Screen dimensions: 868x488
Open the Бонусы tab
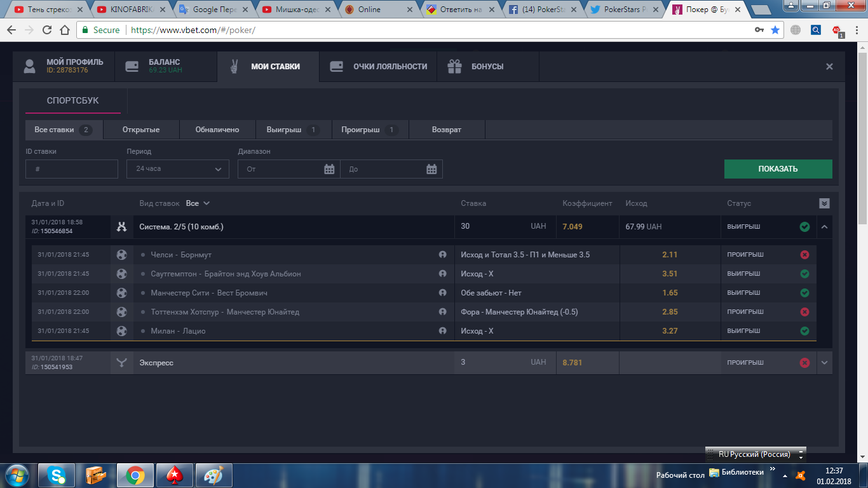coord(487,66)
